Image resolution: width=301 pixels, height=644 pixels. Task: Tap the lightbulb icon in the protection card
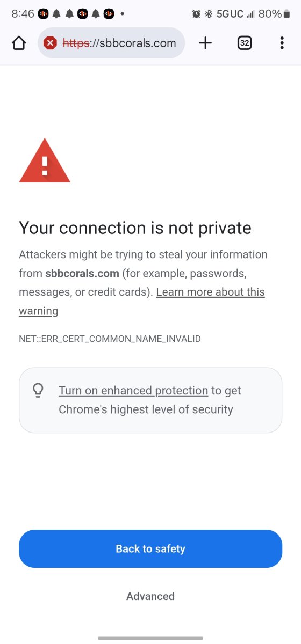tap(38, 391)
